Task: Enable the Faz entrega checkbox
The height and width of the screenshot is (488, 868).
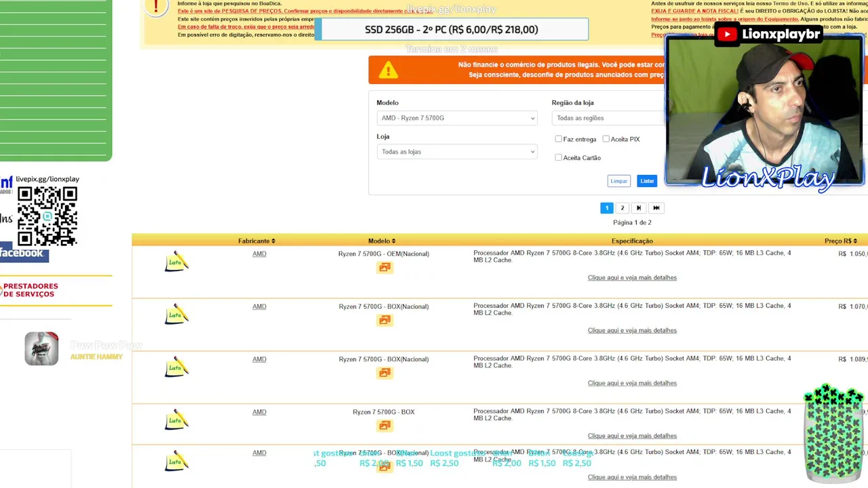Action: [x=558, y=139]
